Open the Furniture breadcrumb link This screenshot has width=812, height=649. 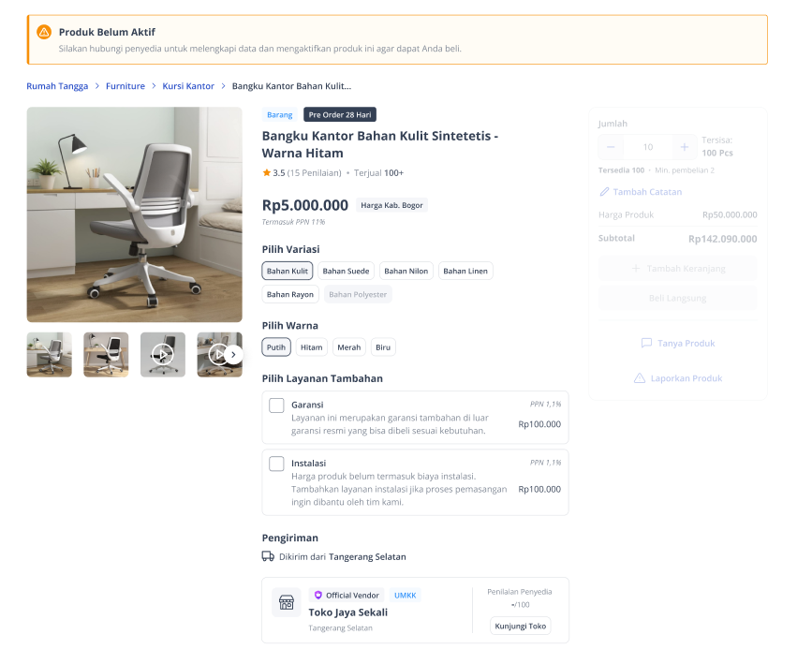coord(125,86)
